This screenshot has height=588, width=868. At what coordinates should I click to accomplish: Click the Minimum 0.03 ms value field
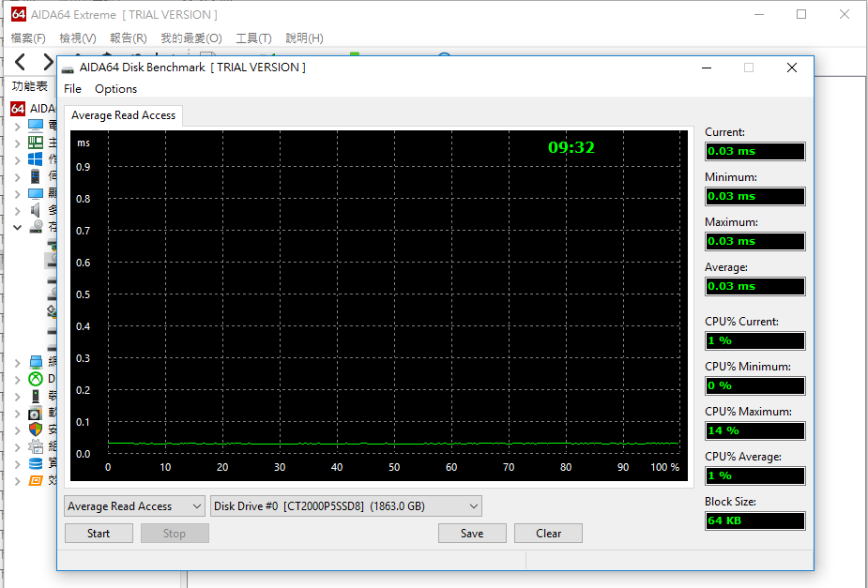[x=755, y=196]
